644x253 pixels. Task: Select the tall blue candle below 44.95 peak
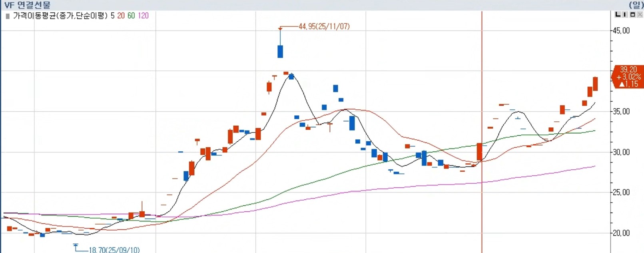tap(280, 51)
